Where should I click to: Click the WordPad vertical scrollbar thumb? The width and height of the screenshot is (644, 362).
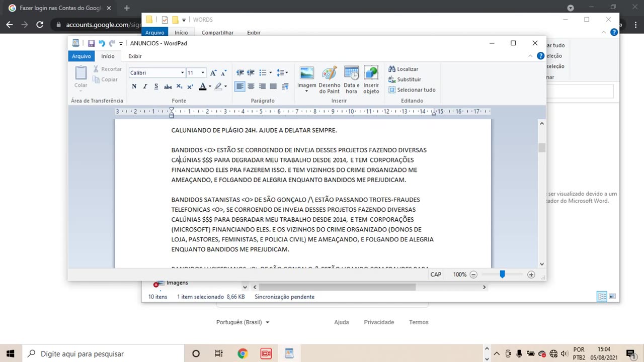[x=542, y=147]
